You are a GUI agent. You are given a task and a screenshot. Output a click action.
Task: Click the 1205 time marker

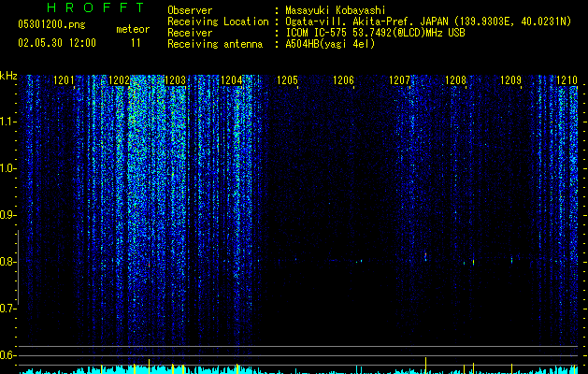287,79
